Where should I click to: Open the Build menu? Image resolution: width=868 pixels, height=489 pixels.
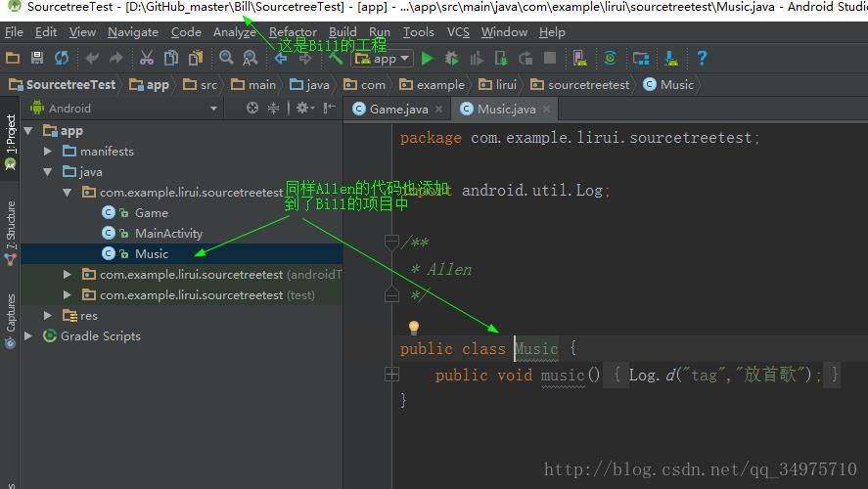(343, 32)
